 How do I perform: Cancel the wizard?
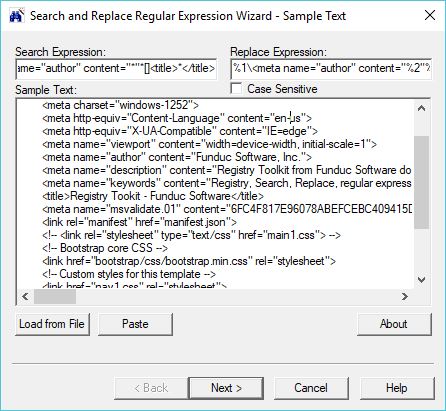pos(311,388)
